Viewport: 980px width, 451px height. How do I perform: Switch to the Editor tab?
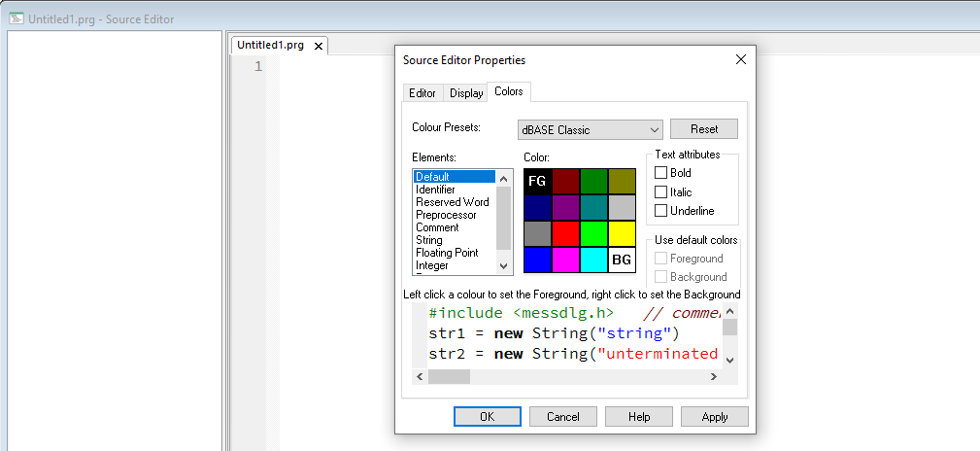tap(422, 93)
